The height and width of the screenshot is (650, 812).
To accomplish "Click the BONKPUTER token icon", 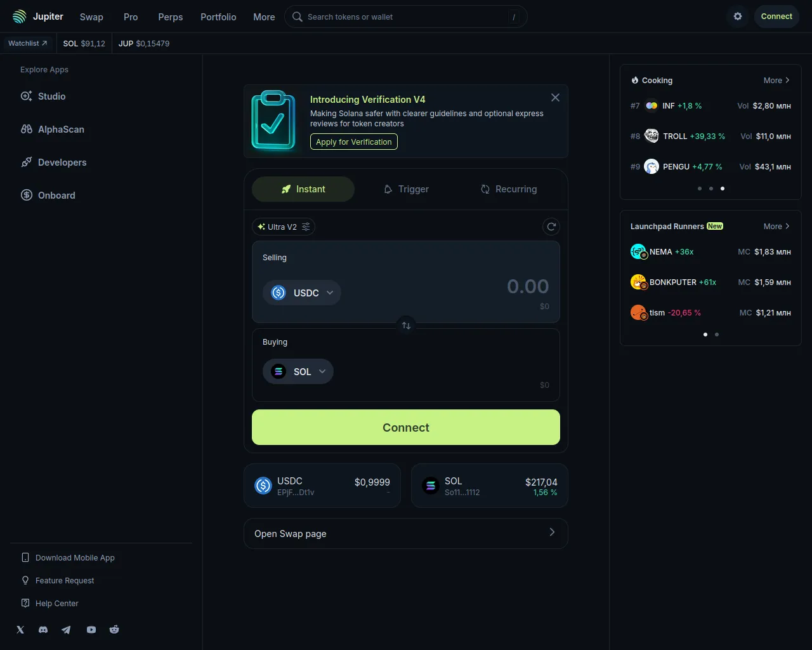I will click(638, 282).
